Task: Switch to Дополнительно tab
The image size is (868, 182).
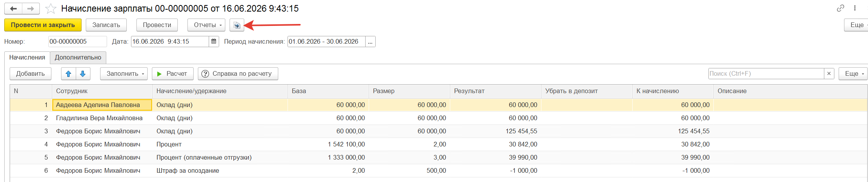Action: (x=78, y=58)
